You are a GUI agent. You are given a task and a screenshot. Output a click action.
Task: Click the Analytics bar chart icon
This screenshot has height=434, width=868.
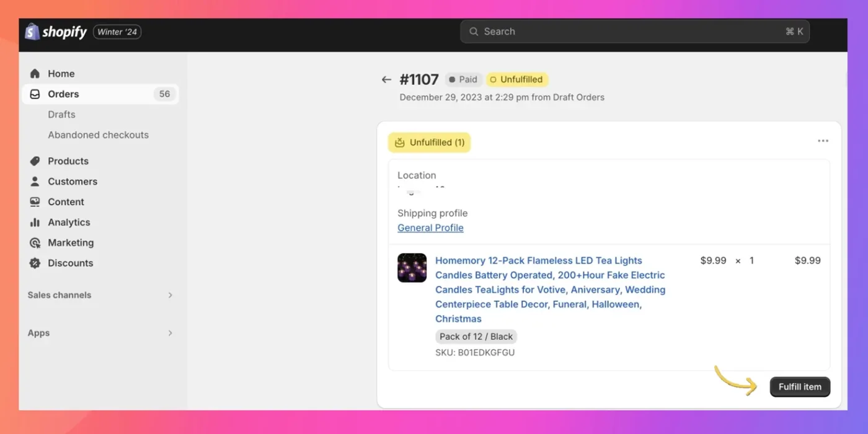pyautogui.click(x=35, y=223)
